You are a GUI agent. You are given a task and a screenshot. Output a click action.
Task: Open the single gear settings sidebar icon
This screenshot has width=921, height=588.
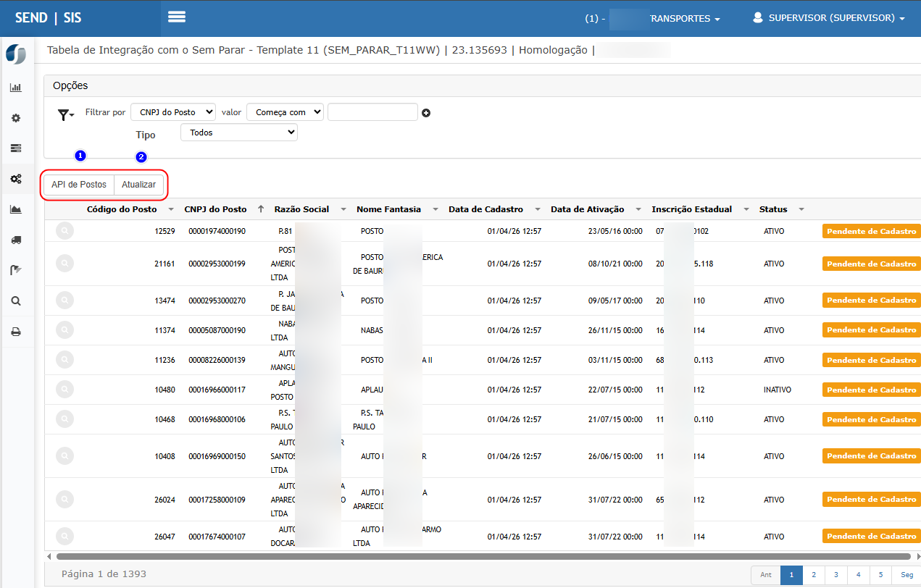tap(16, 118)
